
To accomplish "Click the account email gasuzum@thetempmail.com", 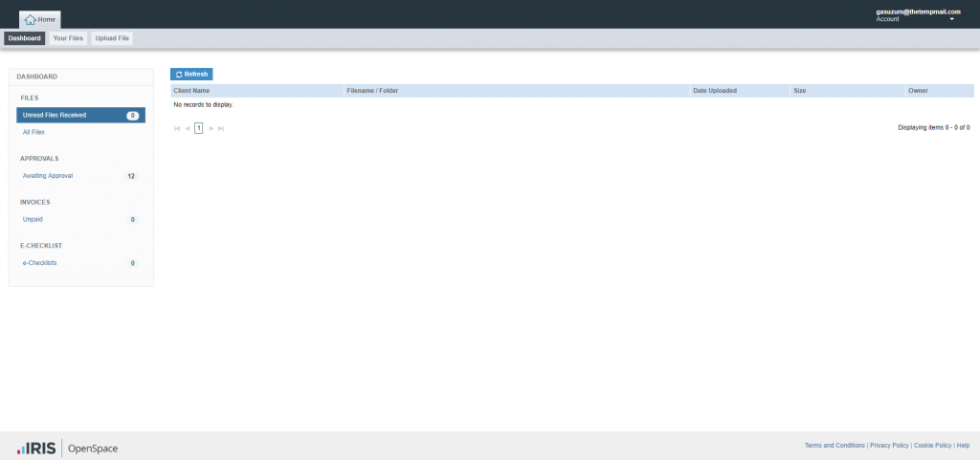I will coord(918,11).
